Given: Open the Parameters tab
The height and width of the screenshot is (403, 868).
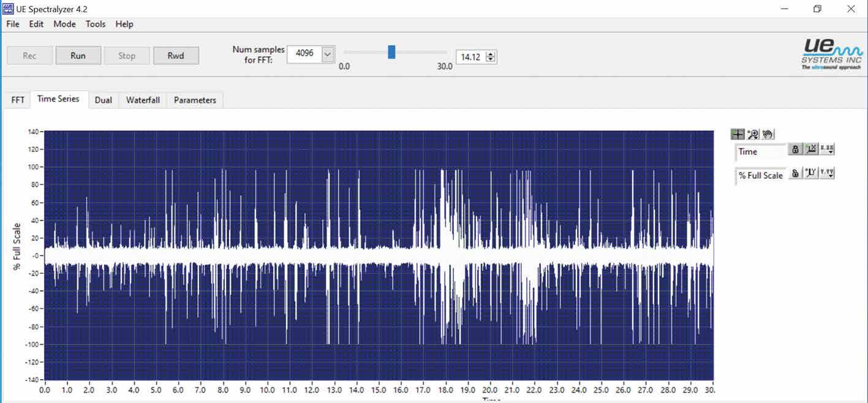Looking at the screenshot, I should (x=195, y=100).
